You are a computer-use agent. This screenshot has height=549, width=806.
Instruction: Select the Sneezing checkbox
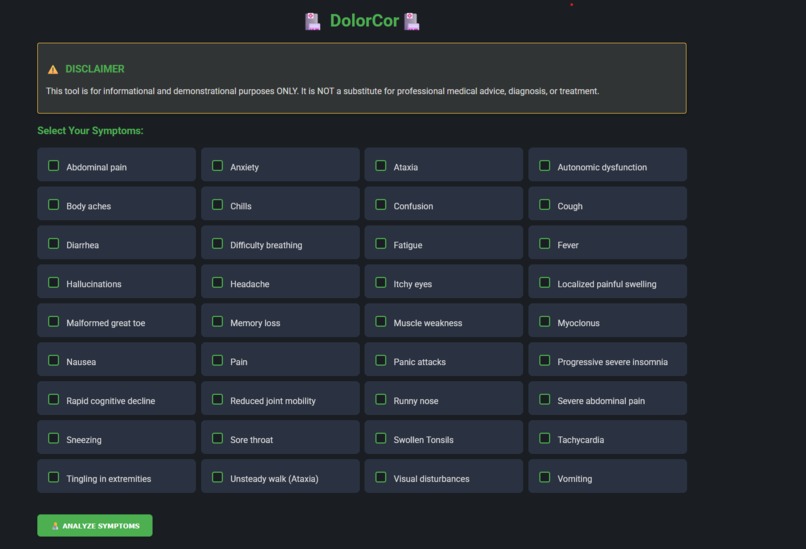[x=53, y=438]
